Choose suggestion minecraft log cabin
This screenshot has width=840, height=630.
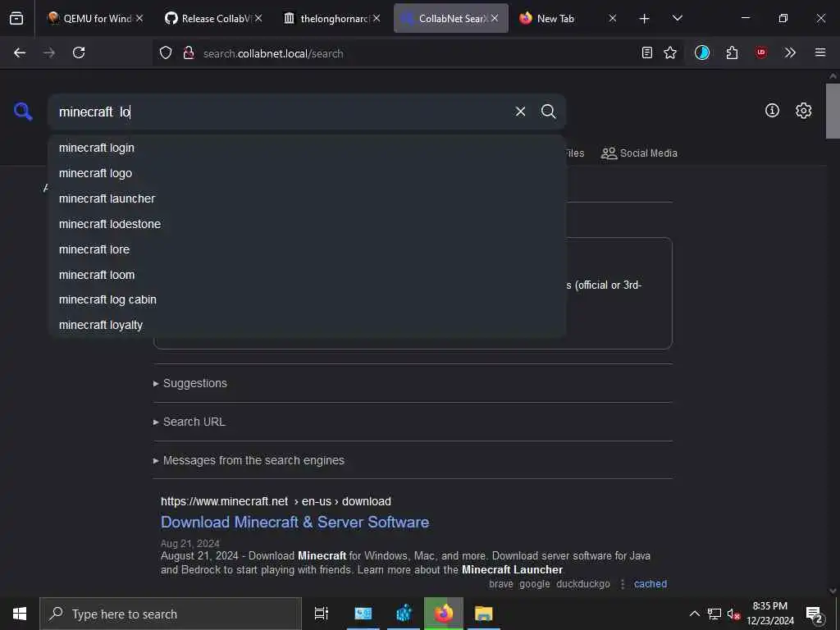(x=307, y=299)
